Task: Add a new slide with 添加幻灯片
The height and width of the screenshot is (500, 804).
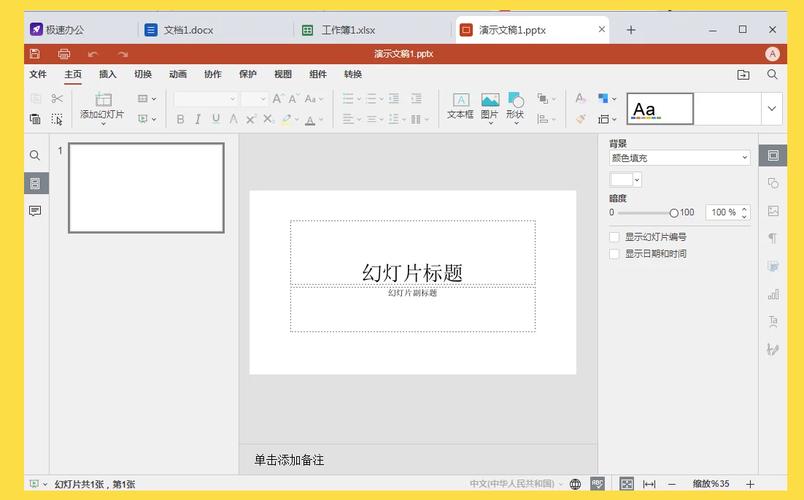Action: click(102, 108)
